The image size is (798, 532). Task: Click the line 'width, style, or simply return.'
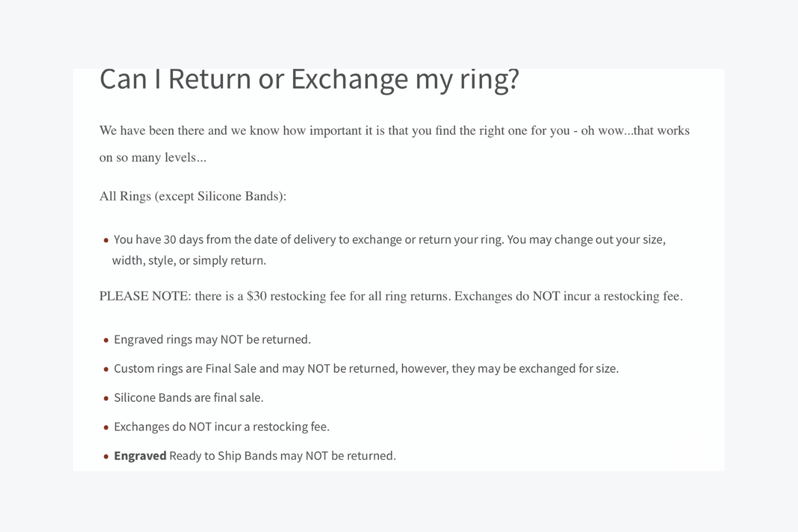tap(189, 260)
